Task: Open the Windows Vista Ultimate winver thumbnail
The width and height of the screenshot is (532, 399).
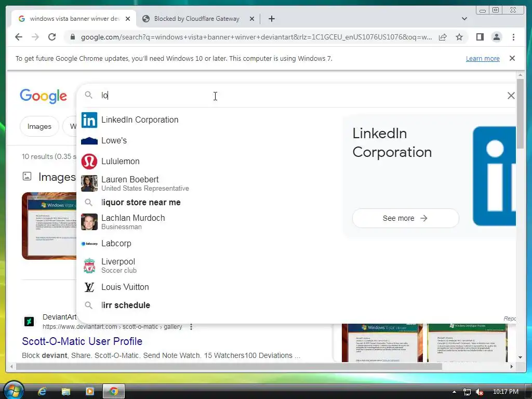Action: [x=382, y=343]
